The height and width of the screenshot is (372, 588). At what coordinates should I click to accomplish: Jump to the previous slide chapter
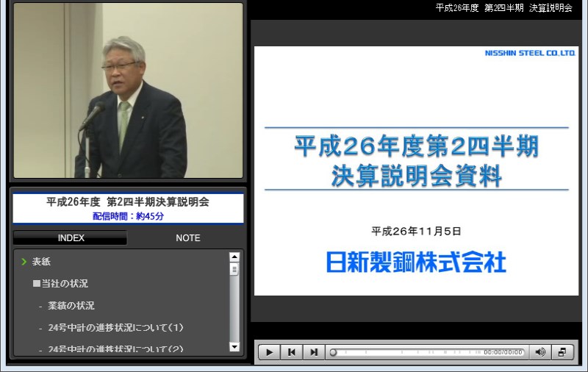(x=291, y=352)
